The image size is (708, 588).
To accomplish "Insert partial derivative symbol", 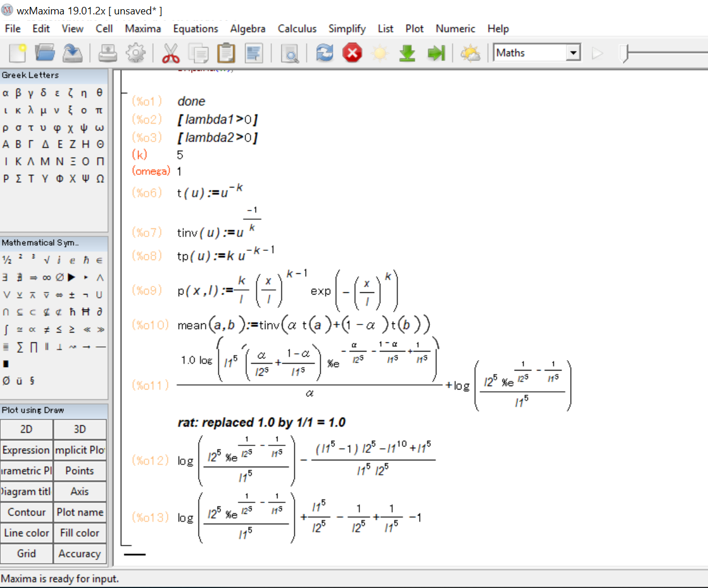I will pyautogui.click(x=100, y=312).
